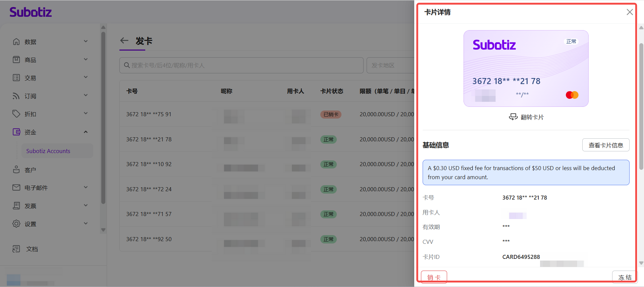Viewport: 644px width, 287px height.
Task: Expand the 交易 menu chevron
Action: [86, 77]
